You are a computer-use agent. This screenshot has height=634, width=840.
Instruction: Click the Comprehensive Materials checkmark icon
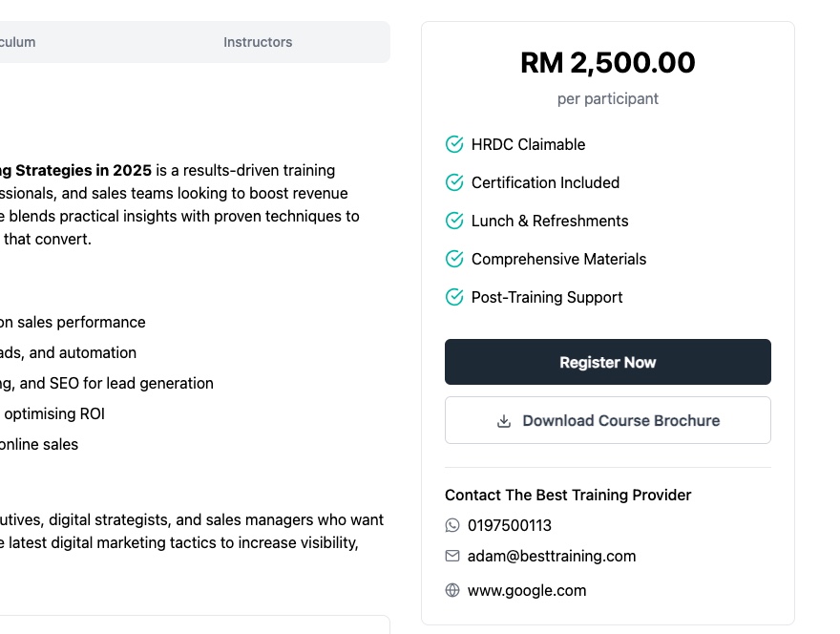[454, 259]
